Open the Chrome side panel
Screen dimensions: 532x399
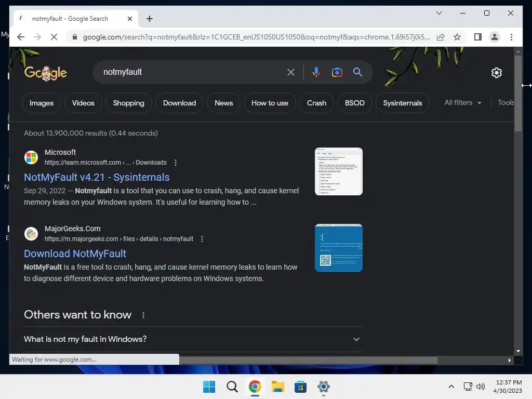478,37
